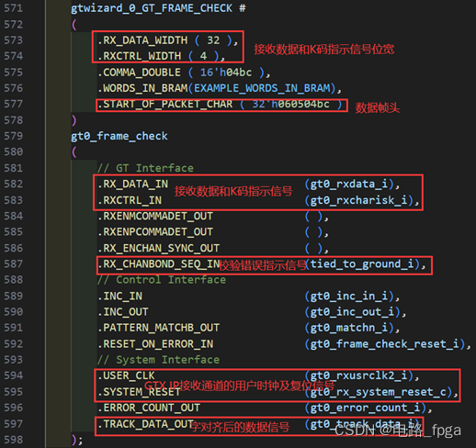
Task: Click the signal 'gt0_matchn_i'
Action: [x=349, y=328]
